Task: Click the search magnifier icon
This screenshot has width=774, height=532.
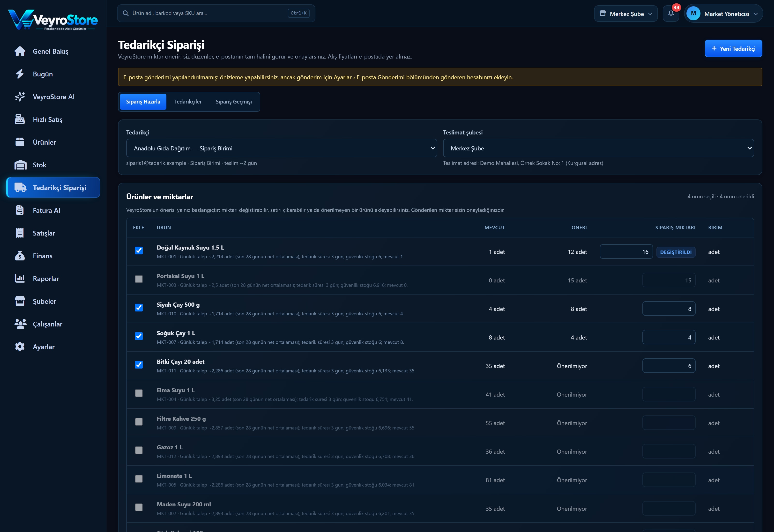Action: [126, 13]
